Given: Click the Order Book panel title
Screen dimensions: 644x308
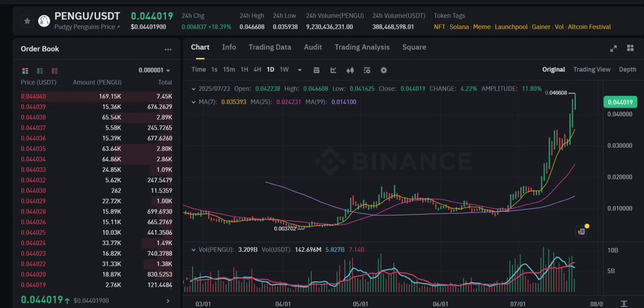Looking at the screenshot, I should tap(40, 49).
